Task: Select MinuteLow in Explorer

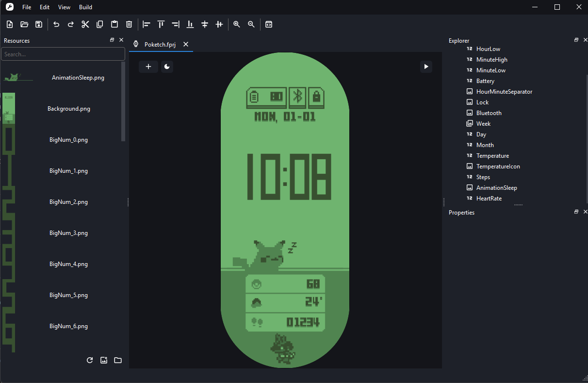Action: [x=491, y=70]
